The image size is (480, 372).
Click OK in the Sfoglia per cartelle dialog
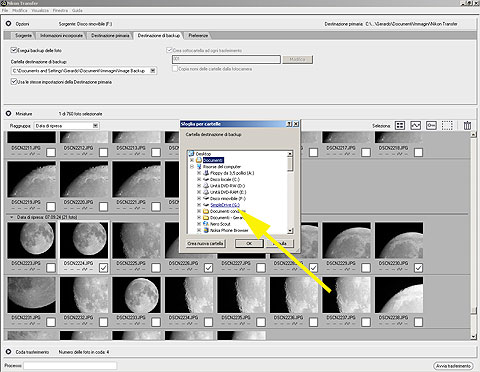tap(249, 243)
